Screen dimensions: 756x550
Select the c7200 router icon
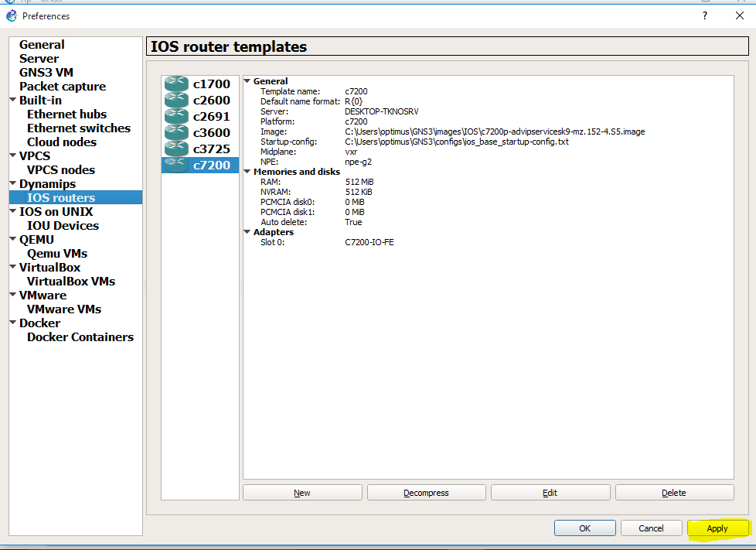[176, 165]
